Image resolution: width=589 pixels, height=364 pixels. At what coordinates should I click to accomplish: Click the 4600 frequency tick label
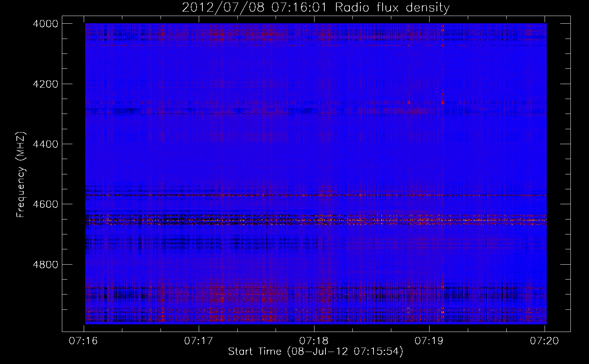pyautogui.click(x=46, y=204)
